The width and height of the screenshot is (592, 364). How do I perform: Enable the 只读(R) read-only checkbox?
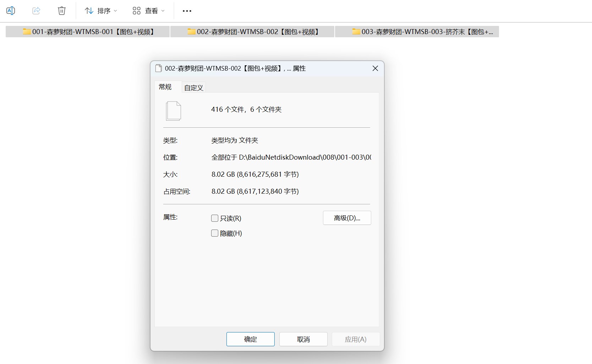pyautogui.click(x=215, y=218)
